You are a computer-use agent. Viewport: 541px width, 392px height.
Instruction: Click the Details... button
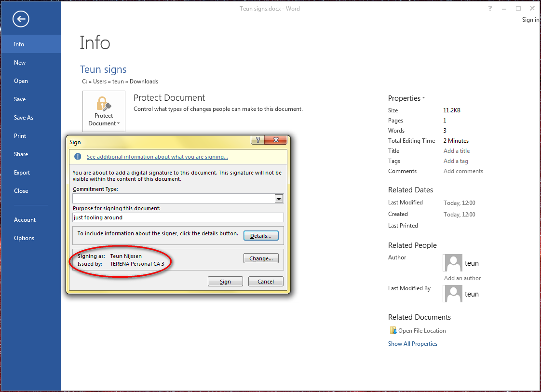(261, 236)
